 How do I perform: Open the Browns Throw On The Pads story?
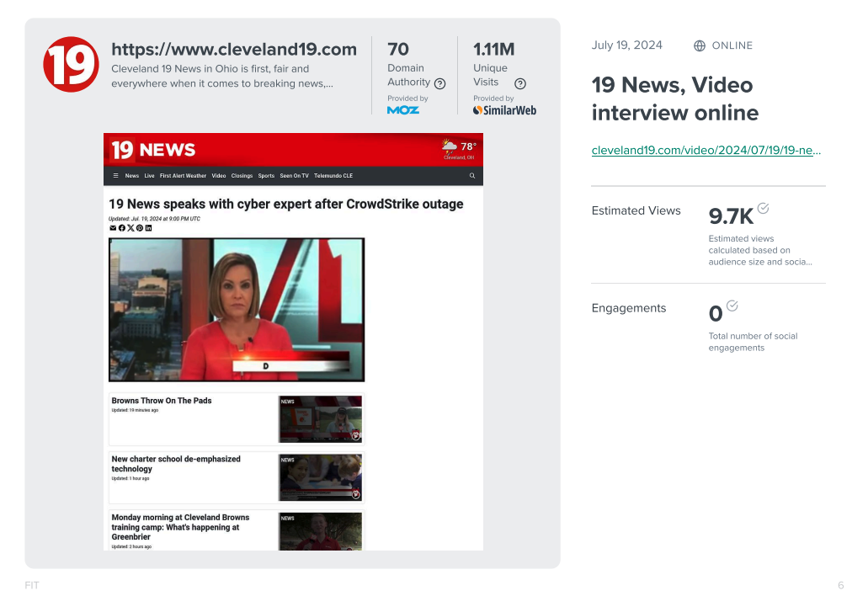pos(162,401)
